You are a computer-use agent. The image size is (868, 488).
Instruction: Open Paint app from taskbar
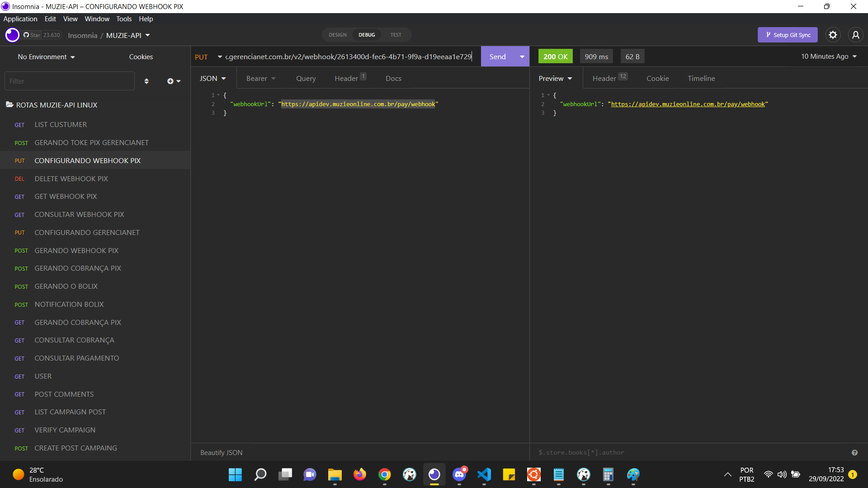pos(633,474)
